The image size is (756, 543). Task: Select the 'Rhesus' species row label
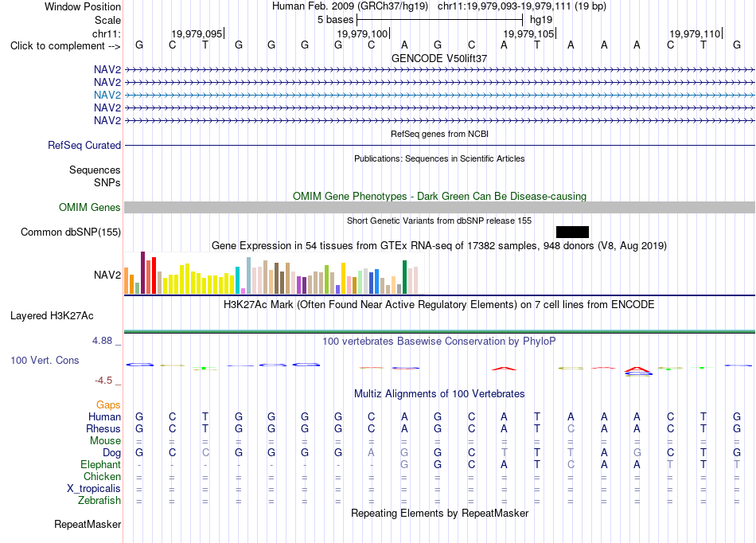click(103, 428)
